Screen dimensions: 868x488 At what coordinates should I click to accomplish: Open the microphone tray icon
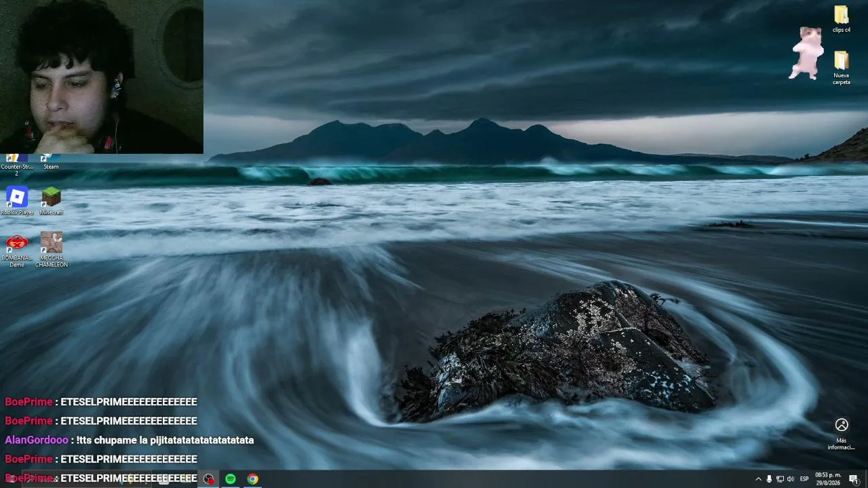pos(769,479)
